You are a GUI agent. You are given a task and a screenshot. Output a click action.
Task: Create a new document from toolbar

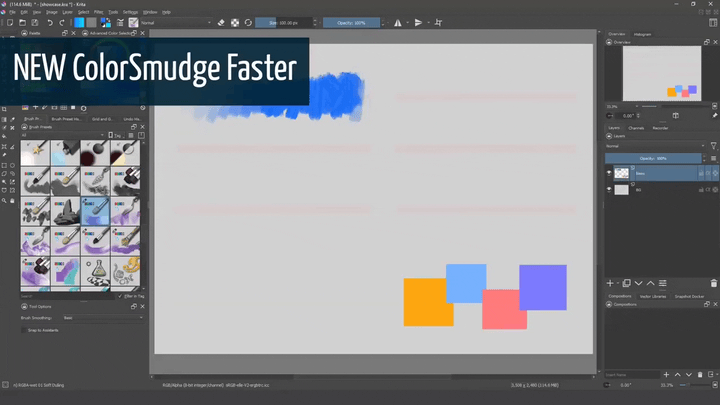coord(10,22)
